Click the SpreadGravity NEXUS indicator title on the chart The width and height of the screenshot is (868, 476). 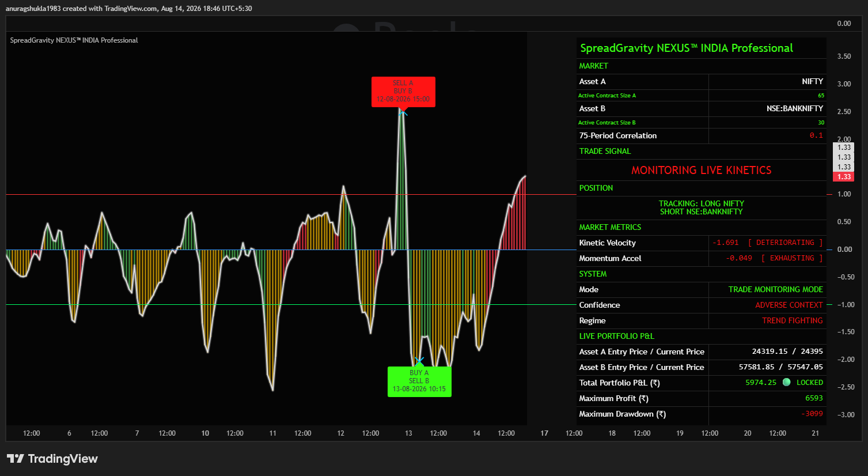[x=74, y=40]
